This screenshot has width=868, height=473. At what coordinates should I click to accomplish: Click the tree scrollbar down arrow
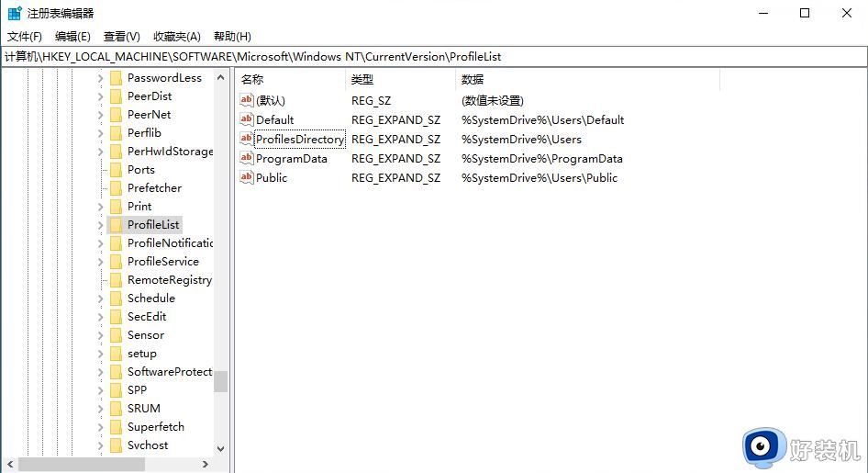click(220, 449)
